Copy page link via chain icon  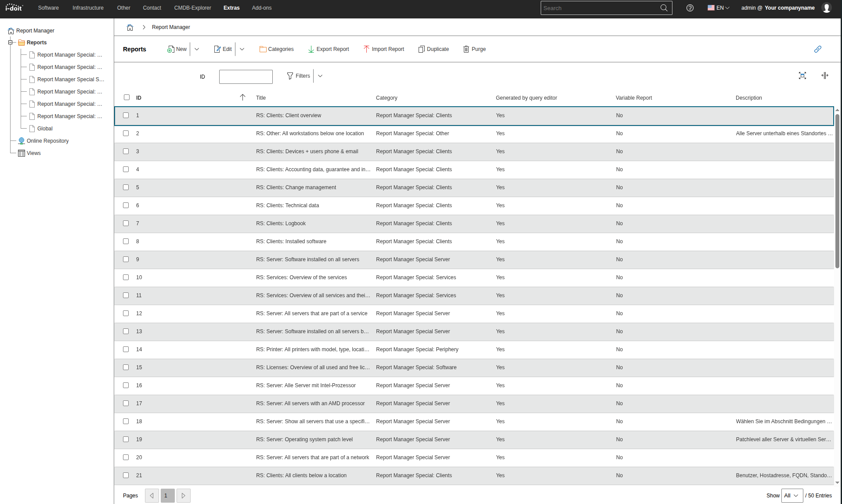[817, 49]
